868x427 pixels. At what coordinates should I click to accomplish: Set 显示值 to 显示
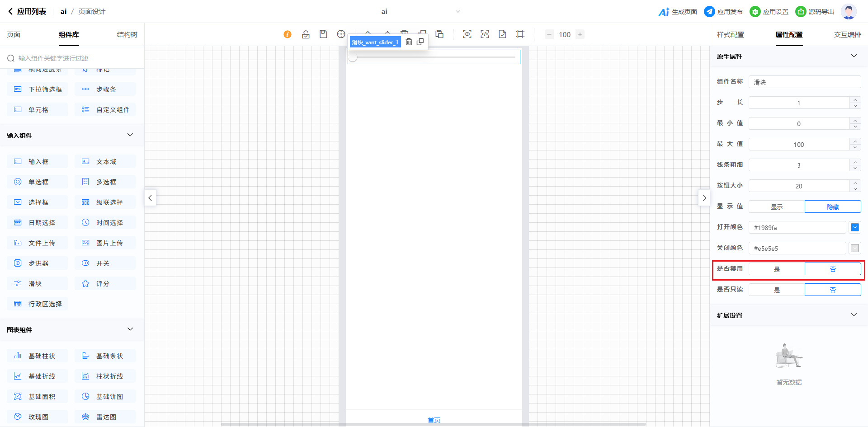777,207
